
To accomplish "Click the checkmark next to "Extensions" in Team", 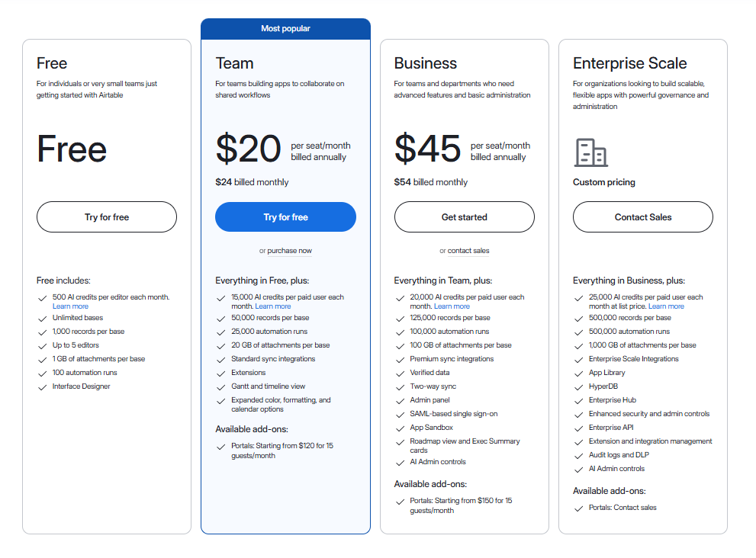I will tap(221, 372).
